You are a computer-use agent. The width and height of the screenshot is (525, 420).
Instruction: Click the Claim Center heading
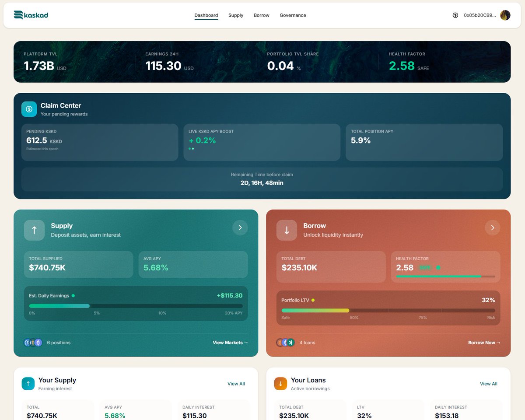(x=61, y=105)
